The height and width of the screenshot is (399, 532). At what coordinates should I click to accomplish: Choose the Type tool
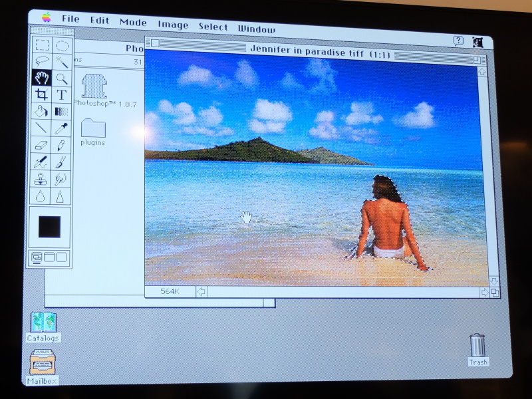coord(60,95)
